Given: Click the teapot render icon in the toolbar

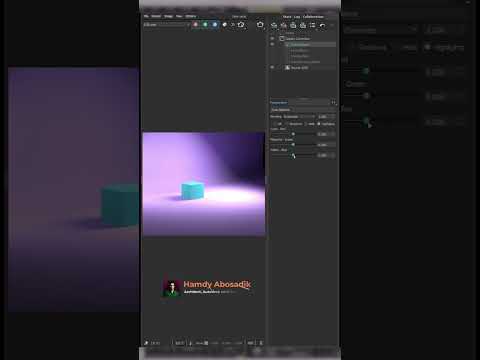Looking at the screenshot, I should point(260,24).
